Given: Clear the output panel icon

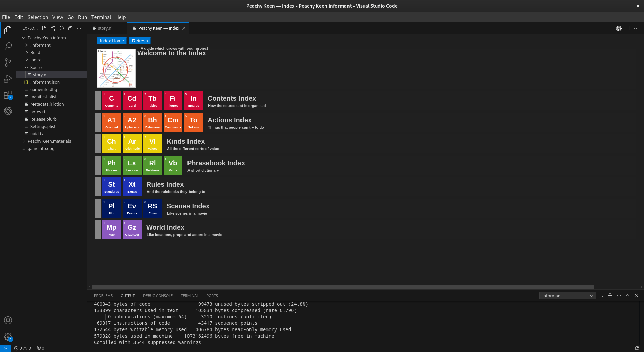Looking at the screenshot, I should pyautogui.click(x=601, y=296).
